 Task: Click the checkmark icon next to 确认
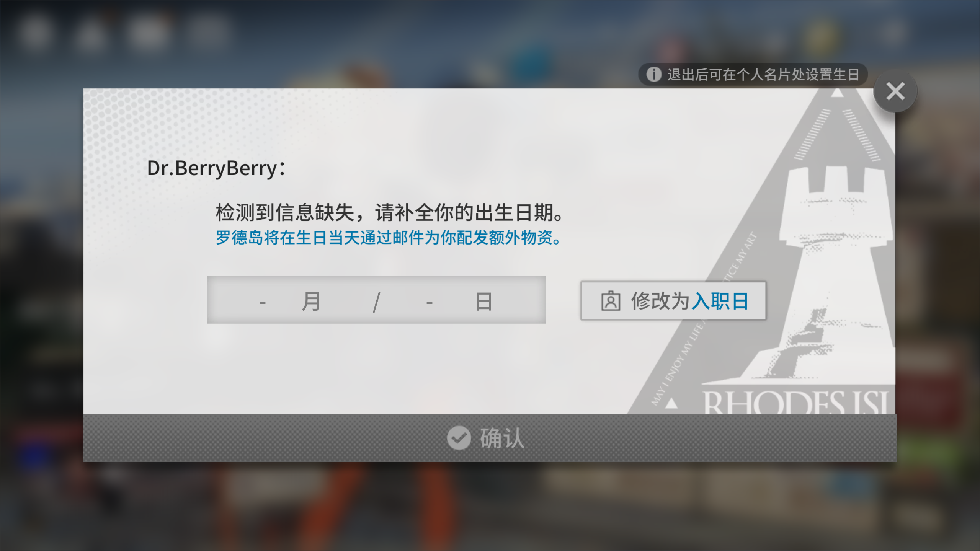point(459,438)
